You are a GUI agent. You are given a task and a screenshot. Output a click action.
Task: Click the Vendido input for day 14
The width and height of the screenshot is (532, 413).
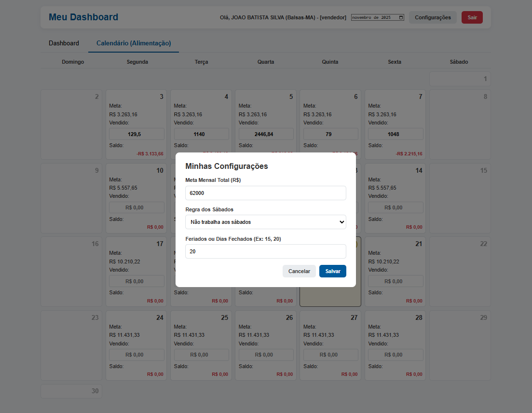[x=396, y=207]
